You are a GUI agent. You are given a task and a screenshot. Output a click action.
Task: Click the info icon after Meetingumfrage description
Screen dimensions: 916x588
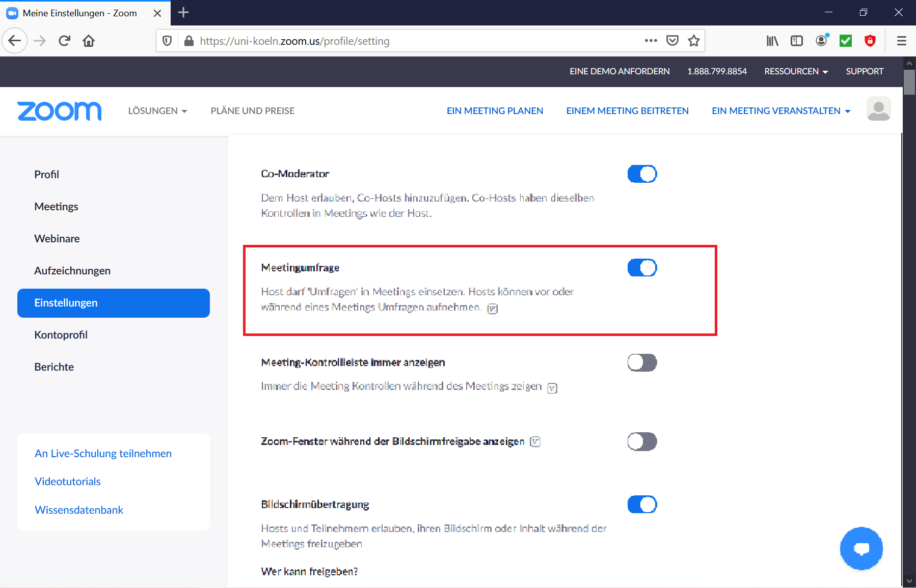click(x=493, y=309)
